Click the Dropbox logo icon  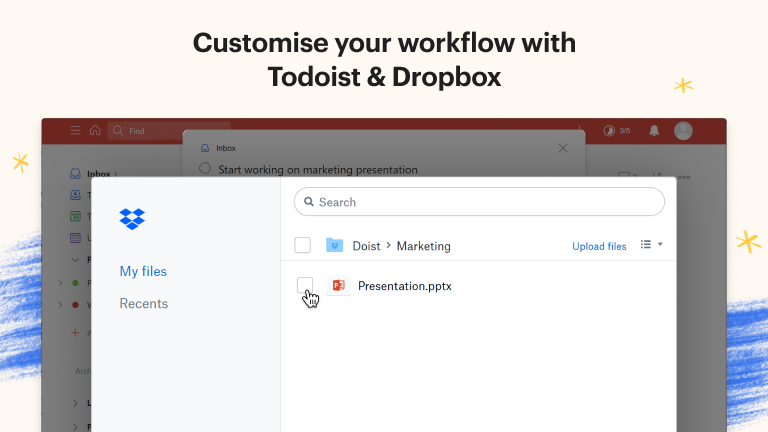(132, 218)
